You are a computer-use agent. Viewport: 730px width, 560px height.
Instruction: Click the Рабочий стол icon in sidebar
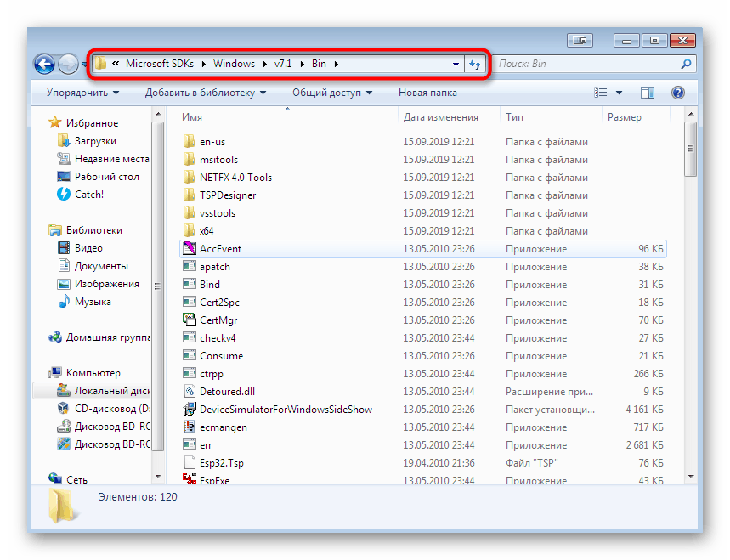click(64, 177)
